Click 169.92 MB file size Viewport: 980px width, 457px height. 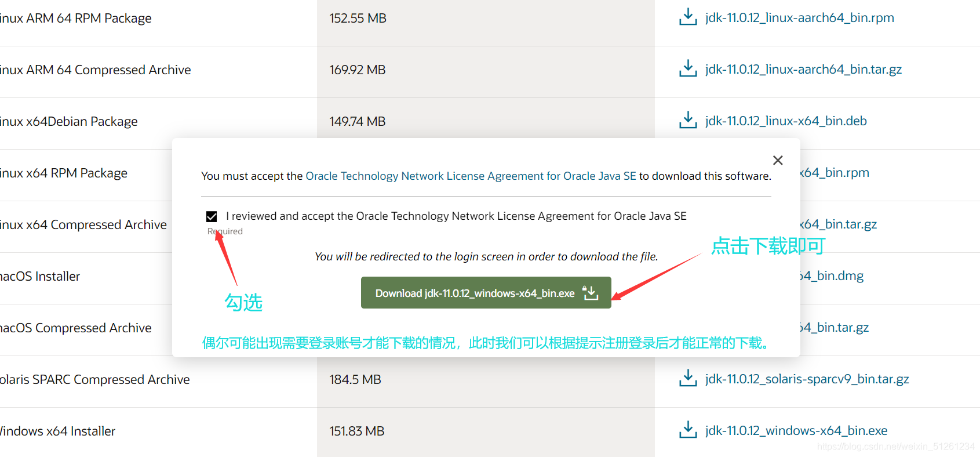click(x=357, y=70)
